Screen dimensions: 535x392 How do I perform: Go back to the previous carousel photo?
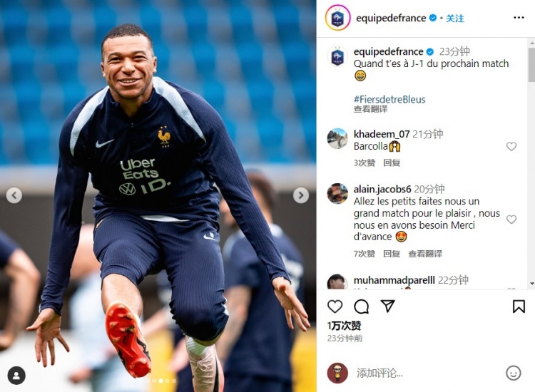pos(14,195)
